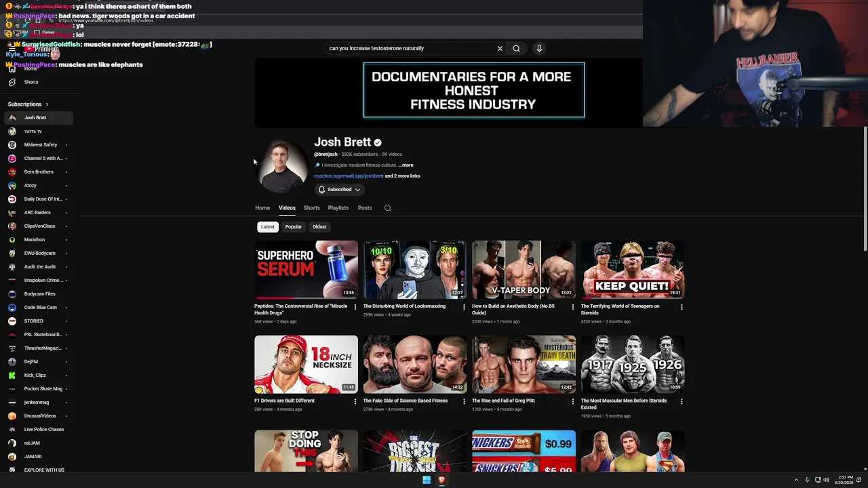Open options for Teenagers on Steroids video
868x488 pixels.
(x=682, y=307)
